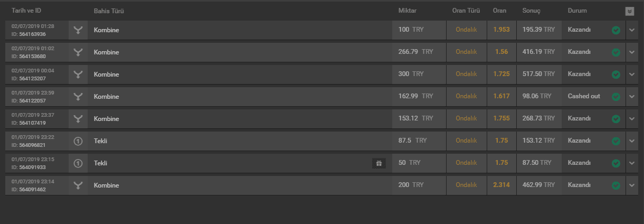This screenshot has width=644, height=224.
Task: Click the Miktar column header
Action: [408, 11]
